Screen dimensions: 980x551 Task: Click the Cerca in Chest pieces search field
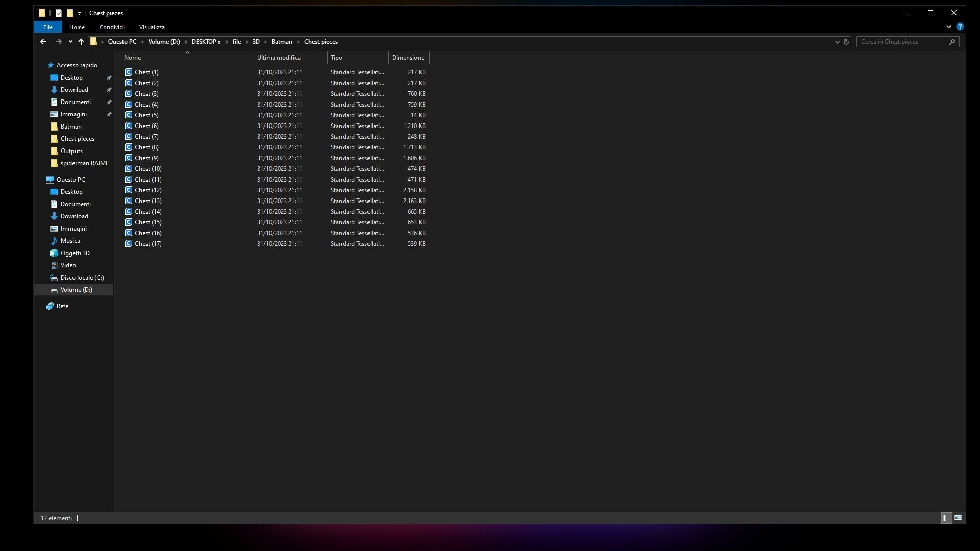click(903, 42)
